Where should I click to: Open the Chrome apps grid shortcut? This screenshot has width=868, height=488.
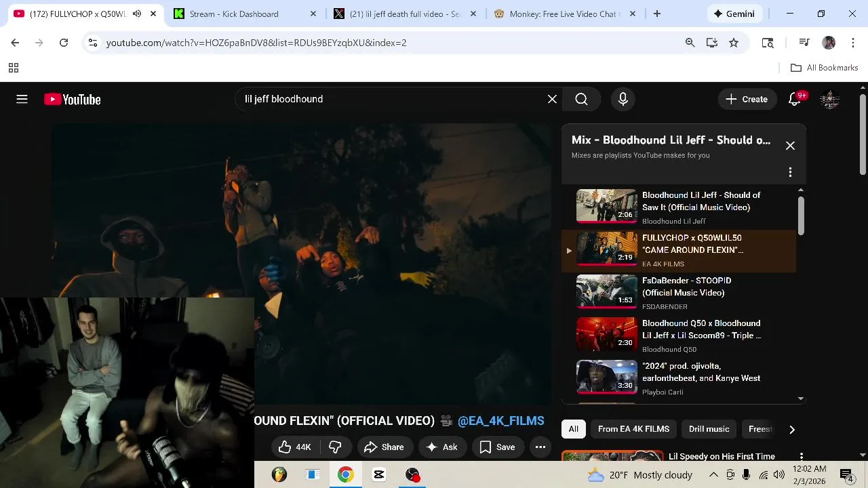[13, 68]
